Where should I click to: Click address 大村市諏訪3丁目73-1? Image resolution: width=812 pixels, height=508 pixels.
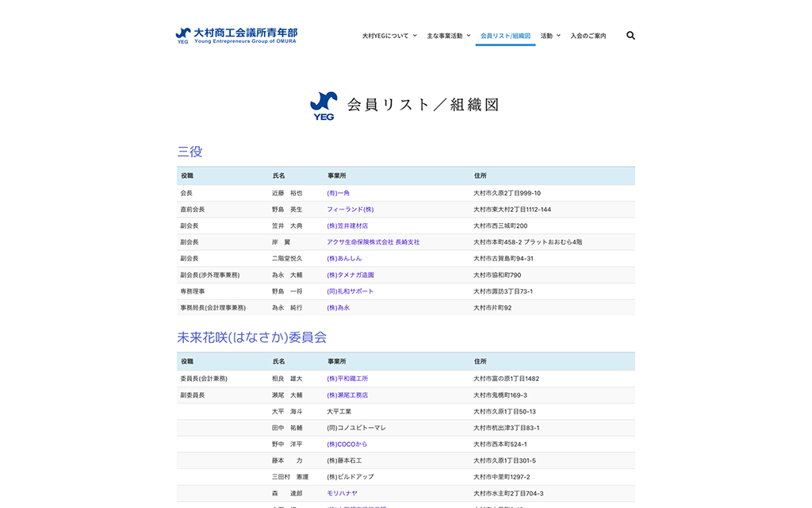tap(503, 291)
